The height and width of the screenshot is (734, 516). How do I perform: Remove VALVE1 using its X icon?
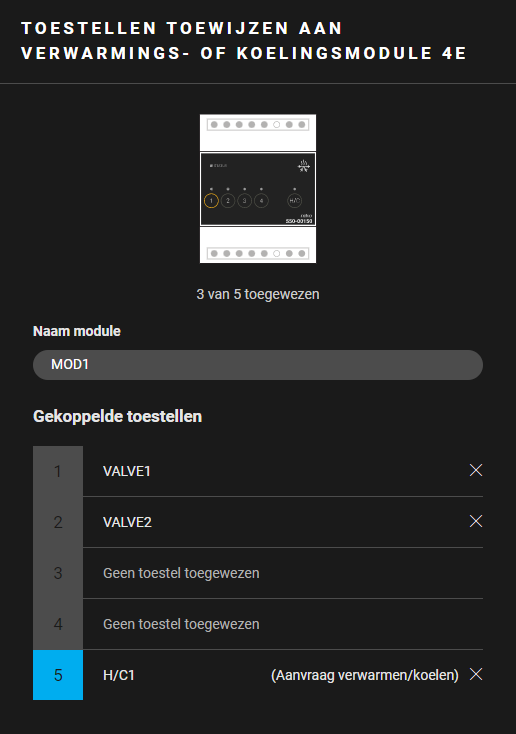pyautogui.click(x=476, y=470)
